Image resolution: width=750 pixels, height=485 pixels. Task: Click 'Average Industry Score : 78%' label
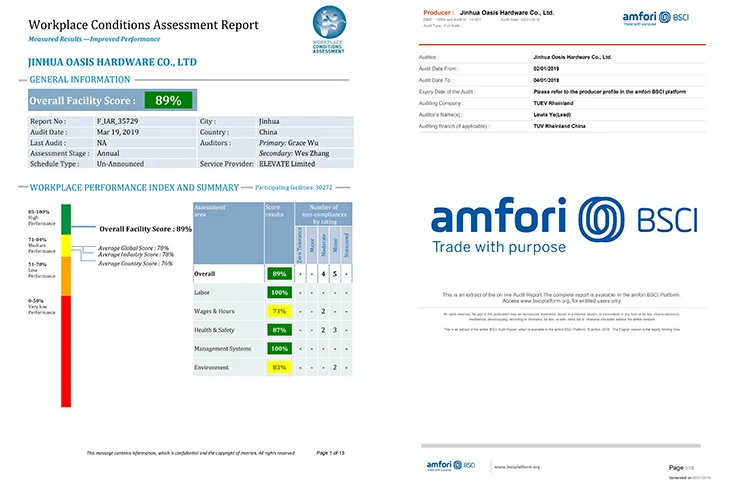click(136, 254)
